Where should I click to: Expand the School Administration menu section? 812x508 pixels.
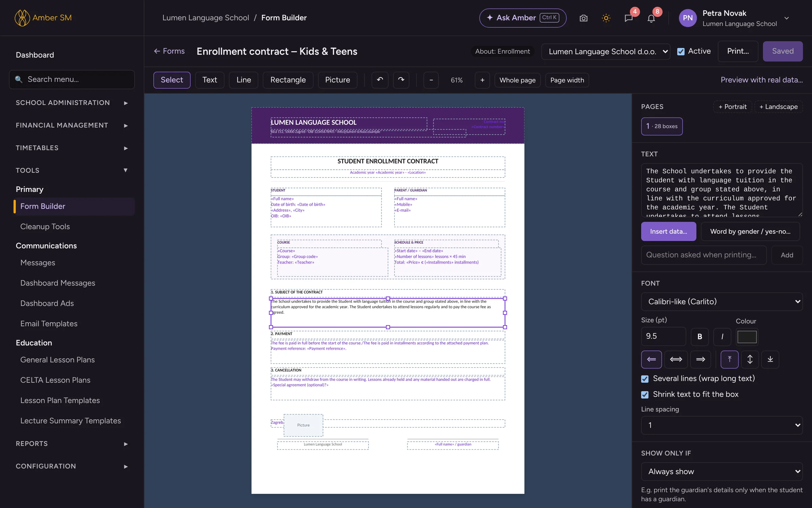(72, 103)
